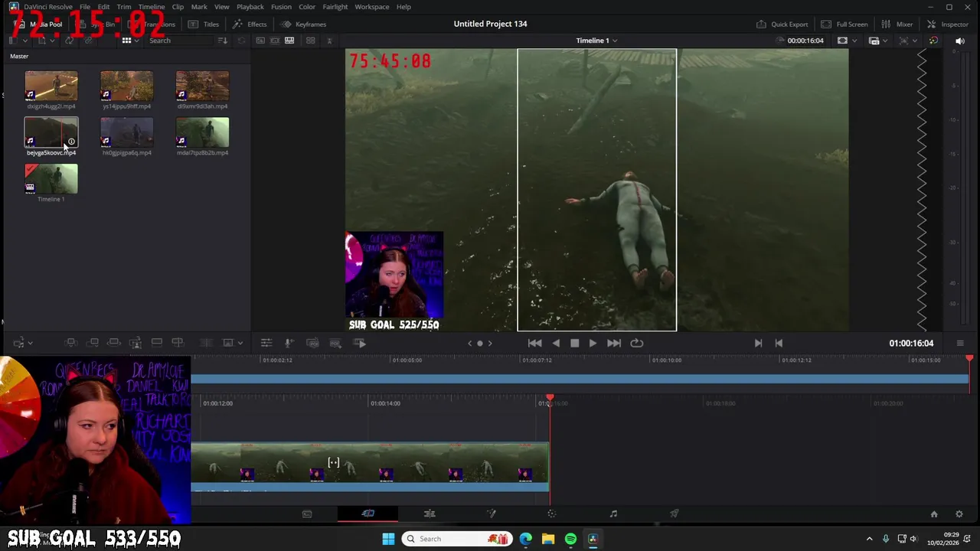Toggle the Inspector panel

[x=948, y=24]
